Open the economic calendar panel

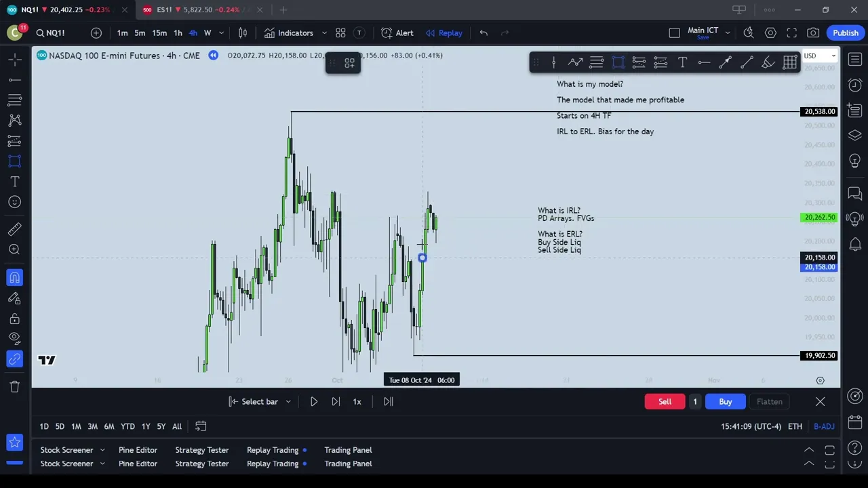855,422
